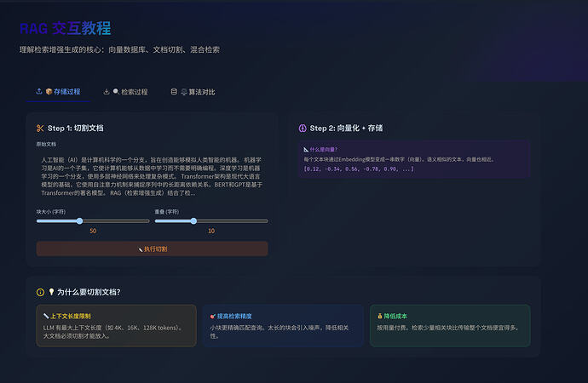Click the subtitle beginning 理解检索增强生成的核心
Viewport: 588px width, 383px height.
point(119,50)
